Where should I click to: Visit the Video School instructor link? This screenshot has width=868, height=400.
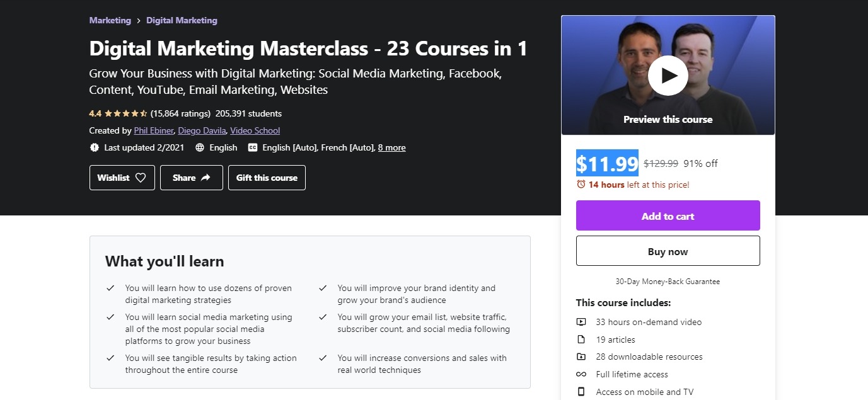[255, 130]
